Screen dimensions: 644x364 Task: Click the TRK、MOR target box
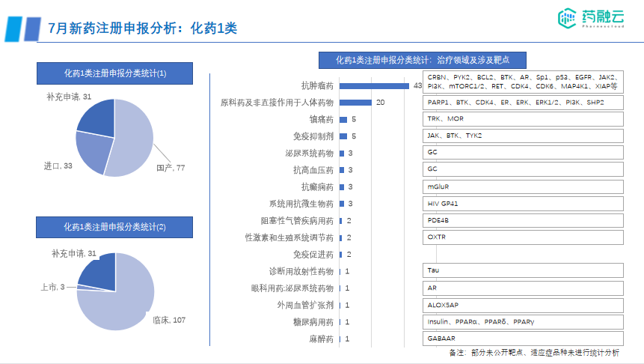click(523, 119)
